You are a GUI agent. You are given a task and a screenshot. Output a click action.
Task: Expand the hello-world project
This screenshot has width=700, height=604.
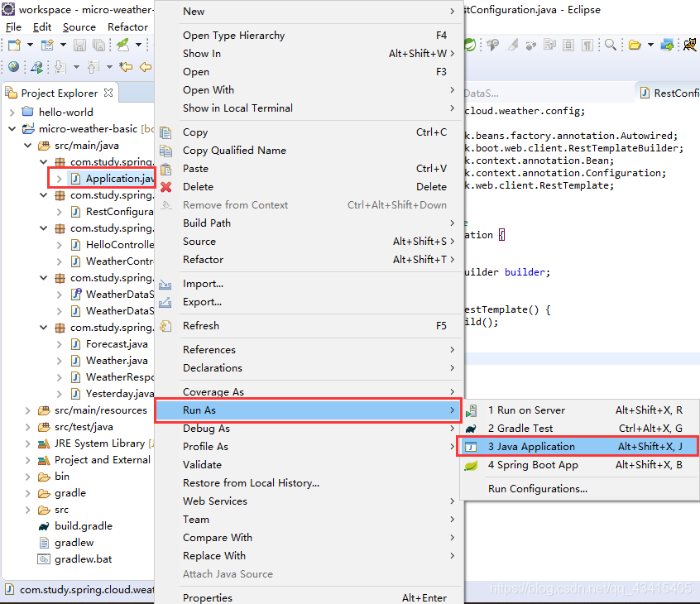coord(12,112)
